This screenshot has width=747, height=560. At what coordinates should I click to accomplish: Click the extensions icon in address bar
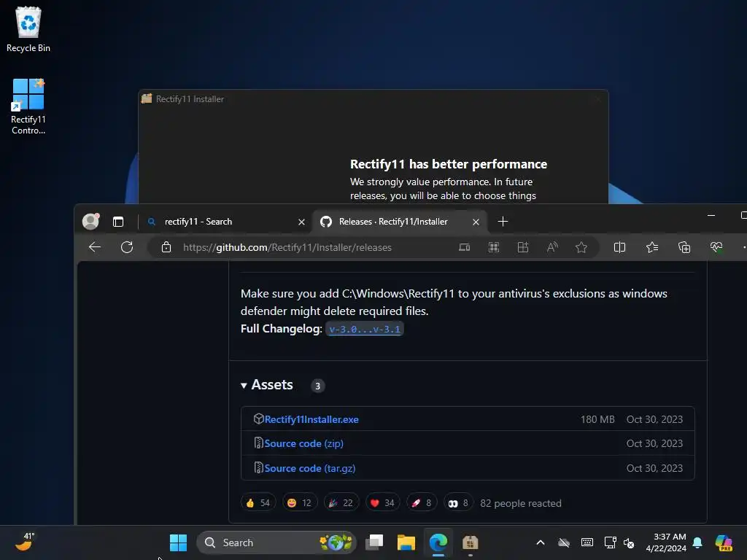click(522, 247)
